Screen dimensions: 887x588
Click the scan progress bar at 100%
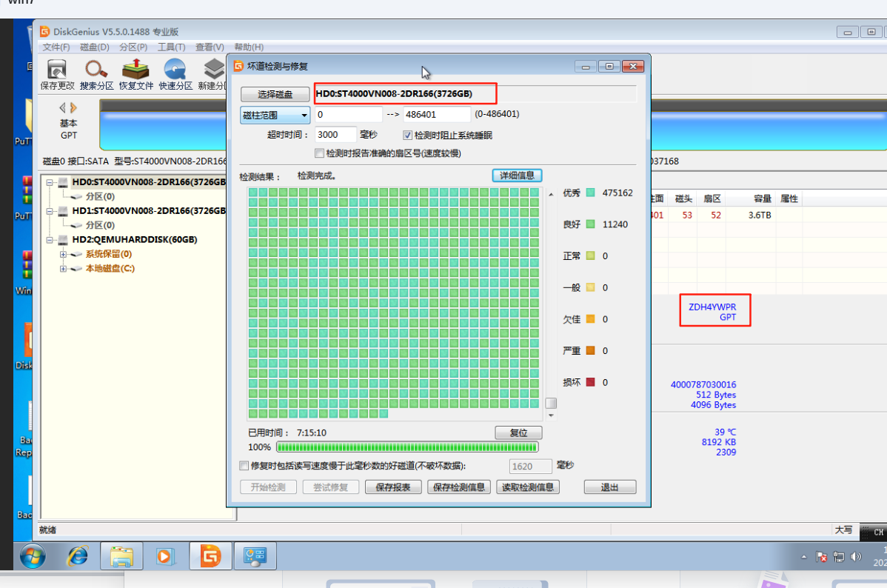407,447
